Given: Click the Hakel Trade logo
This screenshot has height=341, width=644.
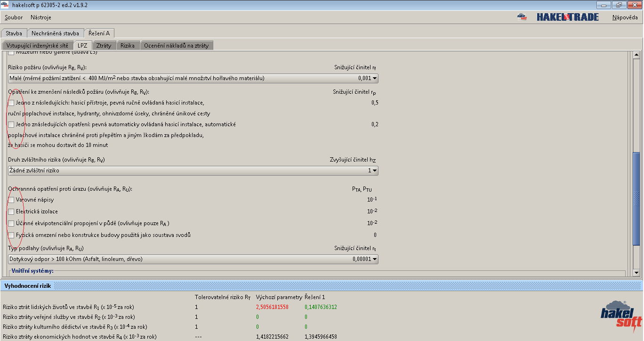Looking at the screenshot, I should pos(567,17).
